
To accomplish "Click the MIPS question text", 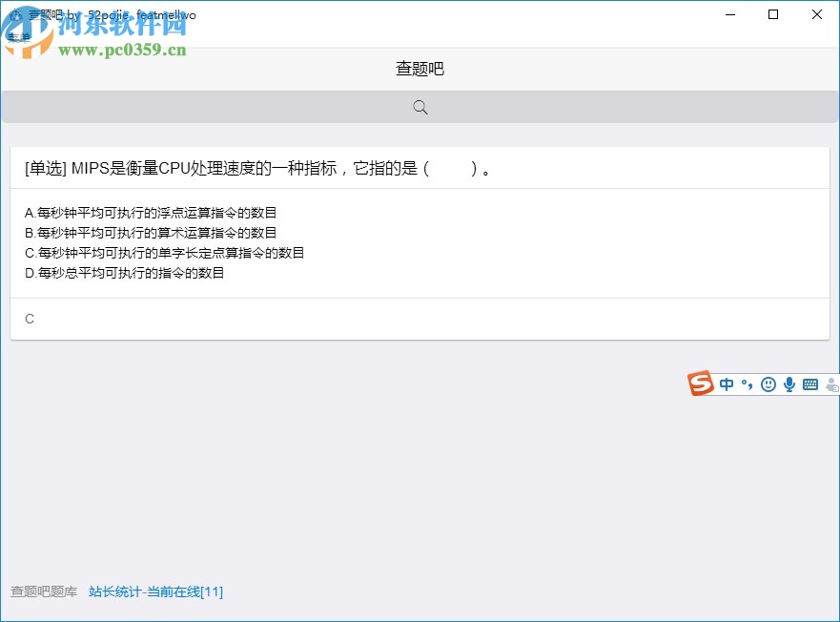I will [256, 168].
